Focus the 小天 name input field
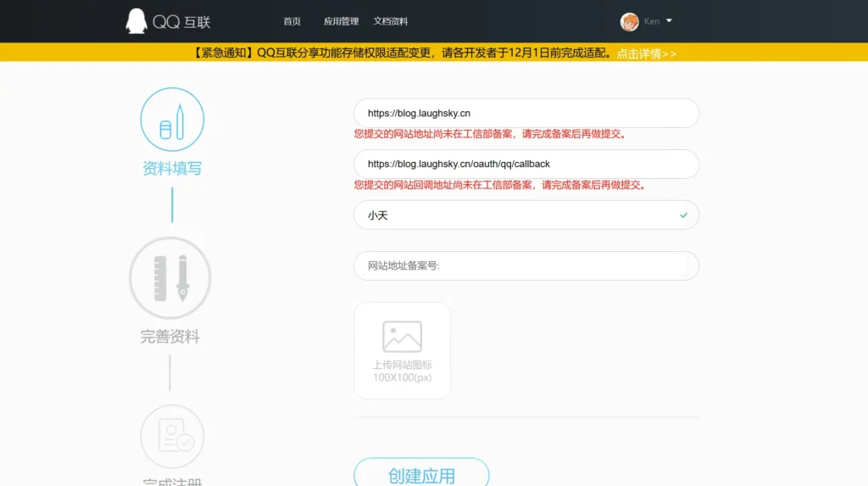 tap(526, 215)
